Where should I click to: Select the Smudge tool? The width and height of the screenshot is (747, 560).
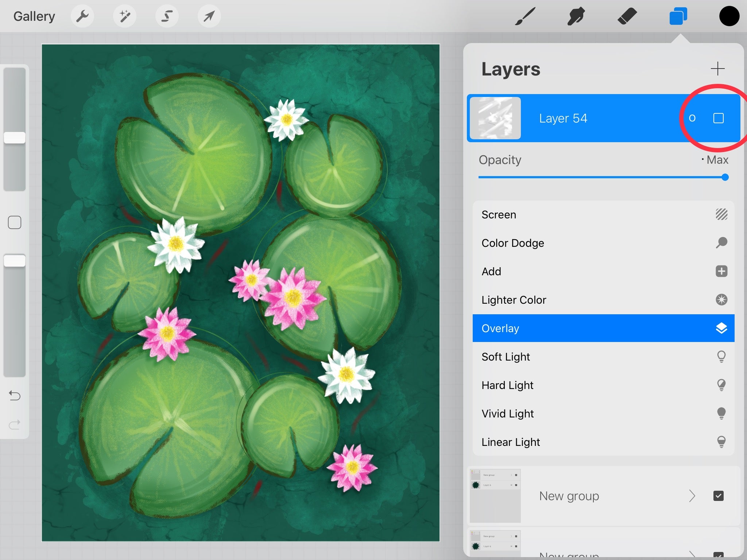tap(576, 16)
